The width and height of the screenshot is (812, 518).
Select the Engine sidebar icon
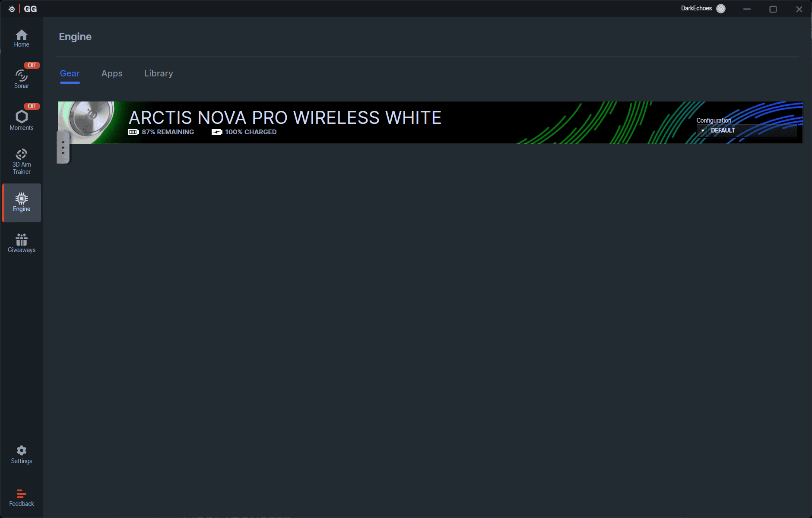click(x=21, y=203)
